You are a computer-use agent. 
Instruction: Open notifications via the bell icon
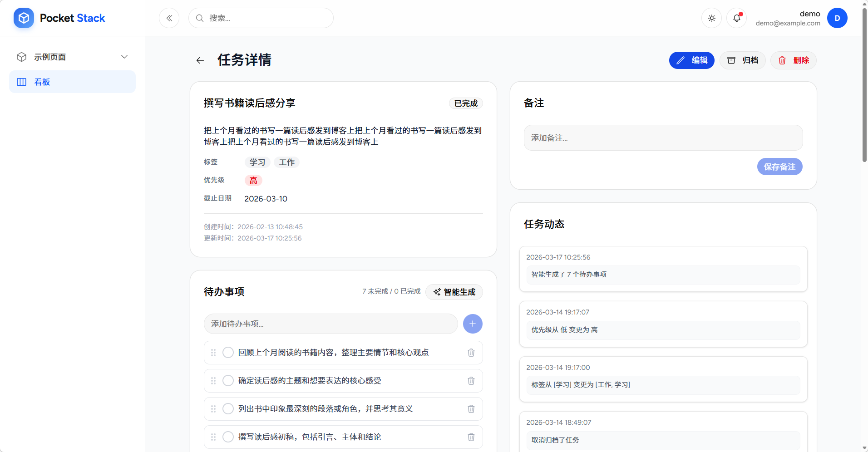click(736, 18)
